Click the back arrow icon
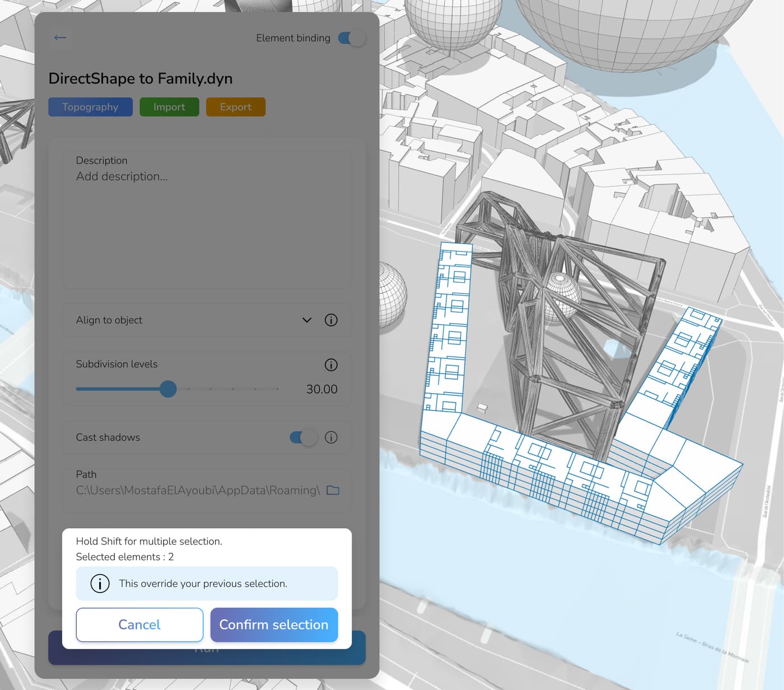Viewport: 784px width, 690px height. pos(60,38)
